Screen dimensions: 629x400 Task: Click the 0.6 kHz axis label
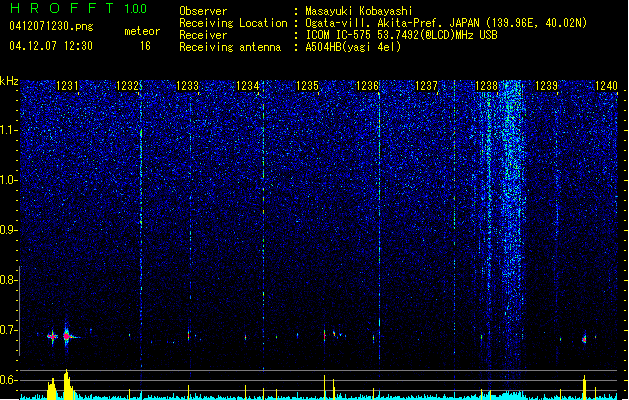pos(8,380)
